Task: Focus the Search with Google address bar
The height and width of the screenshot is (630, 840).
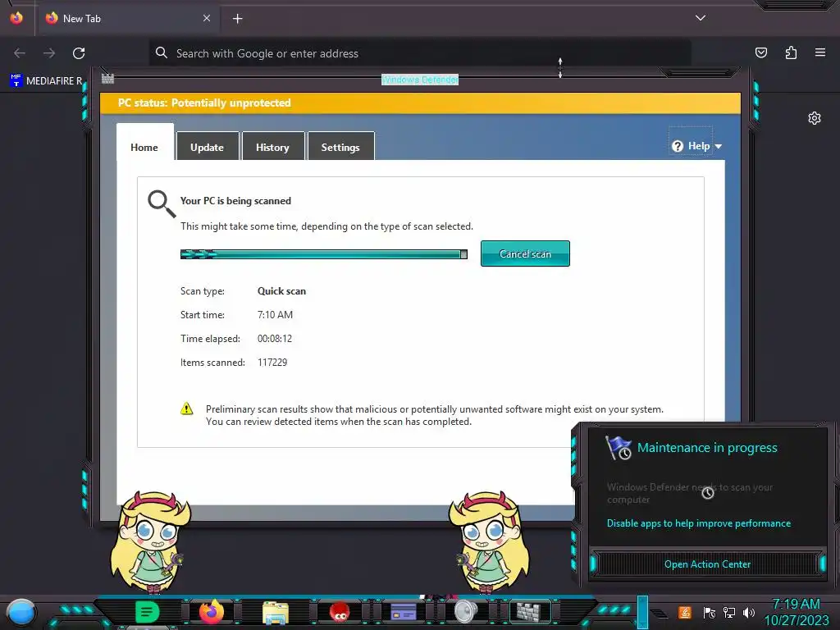Action: pos(420,53)
